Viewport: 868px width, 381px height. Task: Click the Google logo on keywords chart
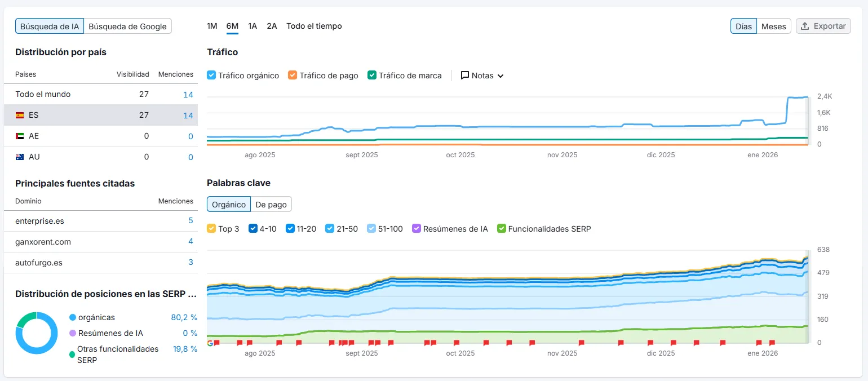click(210, 343)
